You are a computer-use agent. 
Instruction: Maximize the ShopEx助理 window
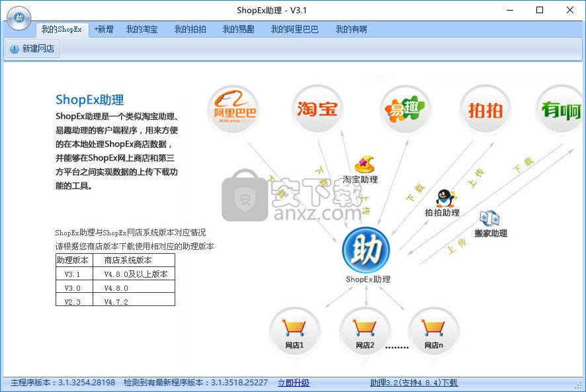pyautogui.click(x=540, y=10)
